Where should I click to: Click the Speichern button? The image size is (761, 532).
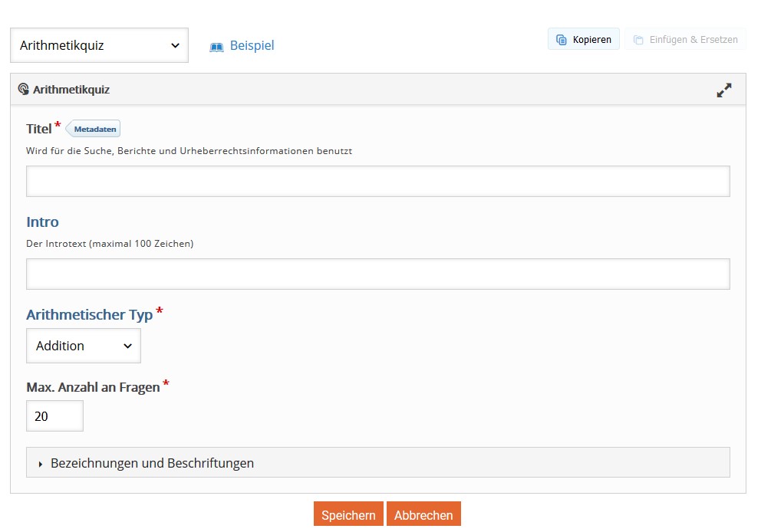coord(348,514)
